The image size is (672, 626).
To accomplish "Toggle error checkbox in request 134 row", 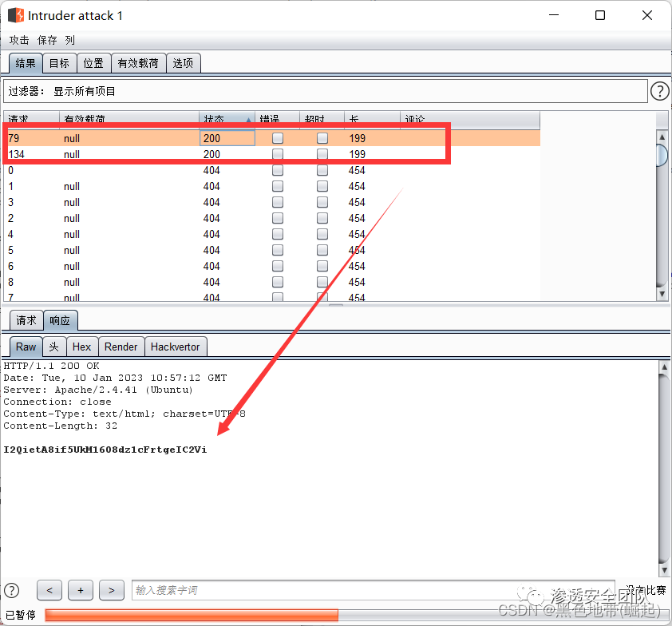I will [x=278, y=154].
